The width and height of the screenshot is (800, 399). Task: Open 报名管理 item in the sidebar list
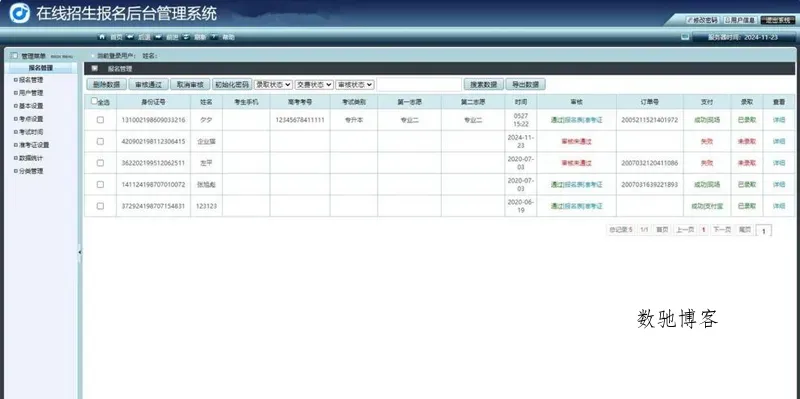[x=31, y=80]
